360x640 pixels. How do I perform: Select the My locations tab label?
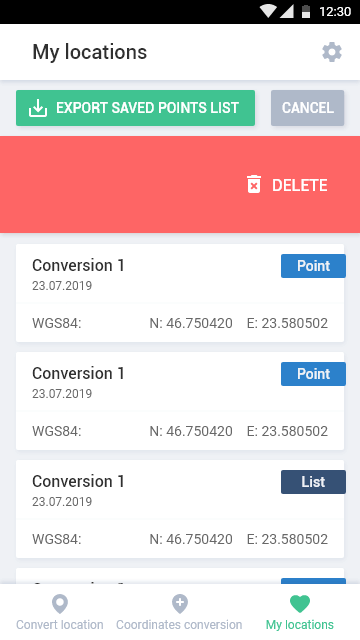300,625
